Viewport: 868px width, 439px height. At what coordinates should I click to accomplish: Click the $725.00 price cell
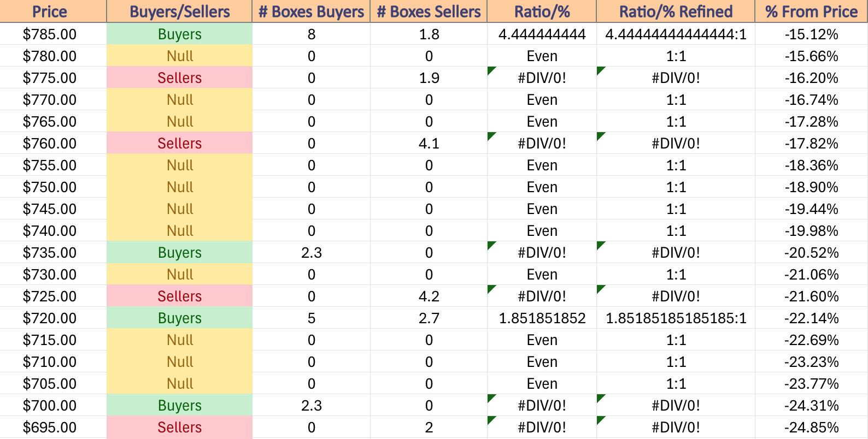click(53, 296)
